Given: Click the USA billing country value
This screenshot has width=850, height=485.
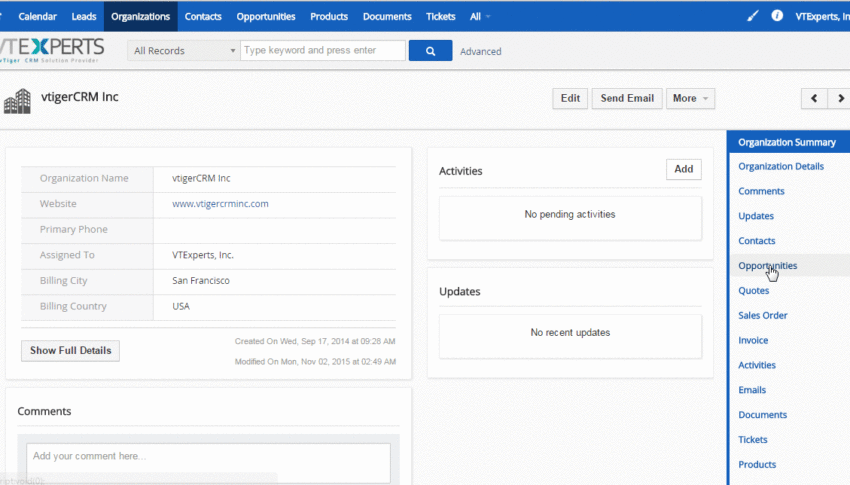Looking at the screenshot, I should click(x=181, y=306).
